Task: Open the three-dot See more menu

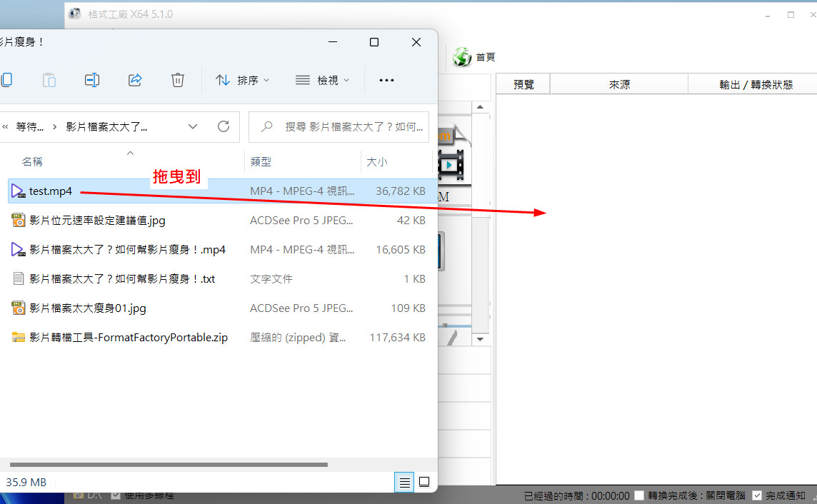Action: pos(386,80)
